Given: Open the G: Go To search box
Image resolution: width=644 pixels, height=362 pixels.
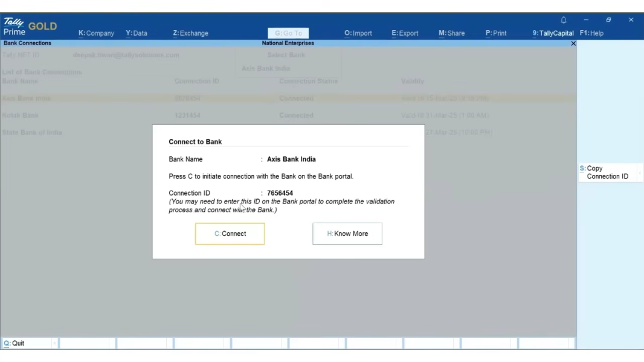Looking at the screenshot, I should 288,33.
